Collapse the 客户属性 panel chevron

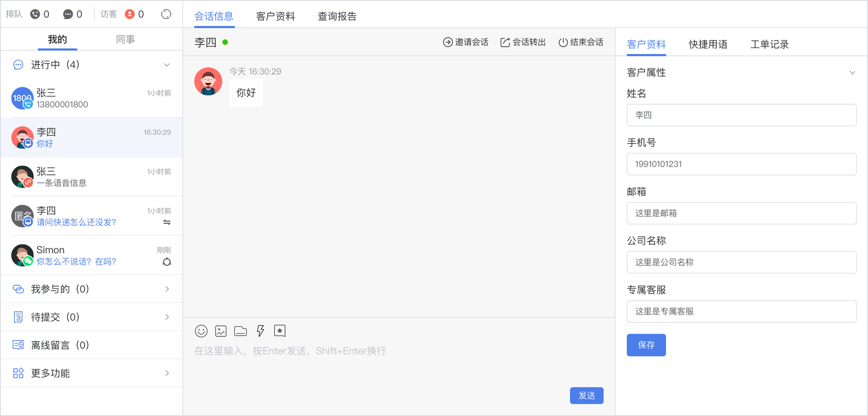pyautogui.click(x=852, y=73)
